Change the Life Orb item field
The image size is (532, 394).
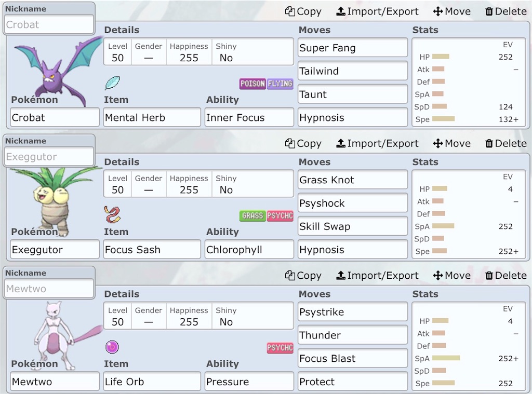(152, 382)
